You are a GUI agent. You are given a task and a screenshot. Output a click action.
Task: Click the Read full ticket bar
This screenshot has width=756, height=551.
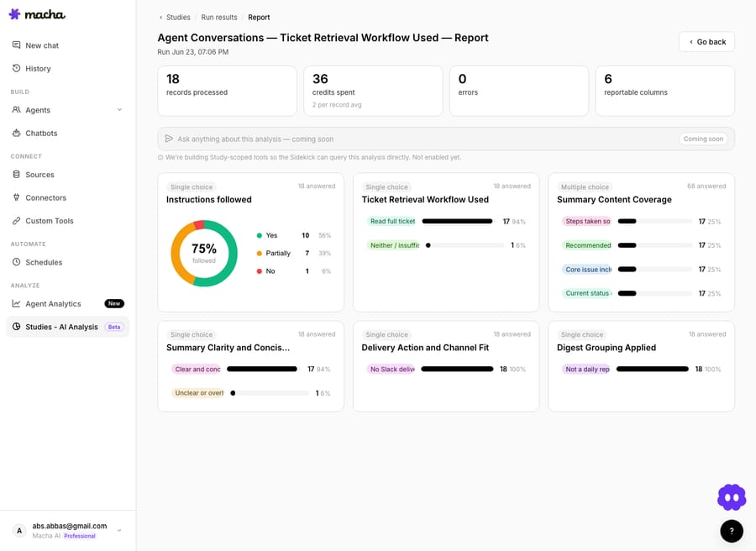click(457, 221)
